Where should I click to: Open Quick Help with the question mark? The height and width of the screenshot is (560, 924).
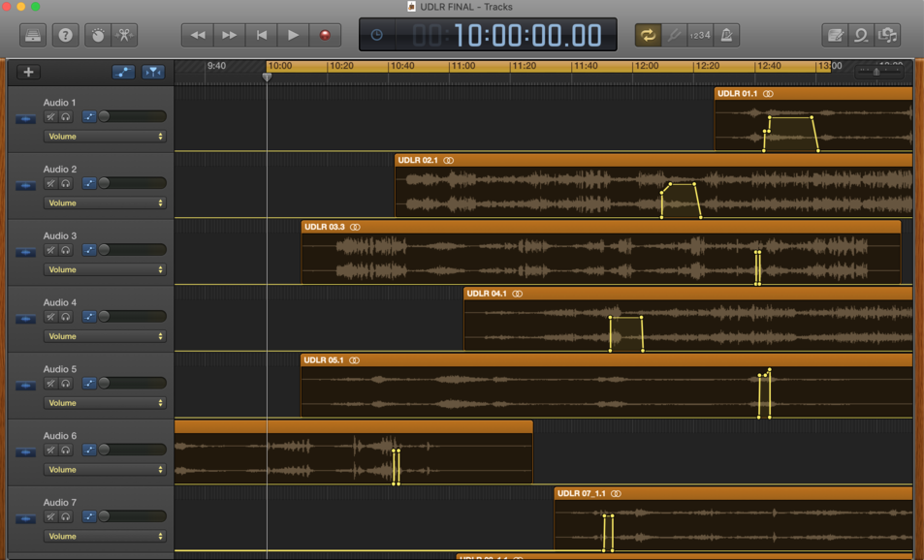coord(65,35)
